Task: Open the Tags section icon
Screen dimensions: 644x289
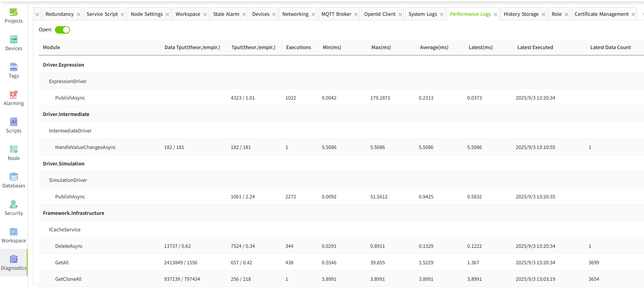Action: click(14, 67)
